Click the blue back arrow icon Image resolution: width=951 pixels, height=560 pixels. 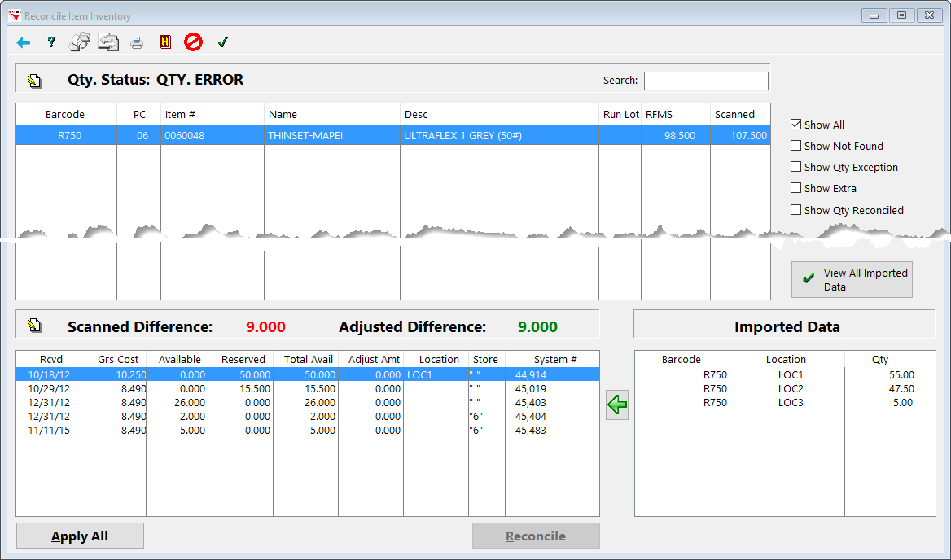click(x=24, y=42)
